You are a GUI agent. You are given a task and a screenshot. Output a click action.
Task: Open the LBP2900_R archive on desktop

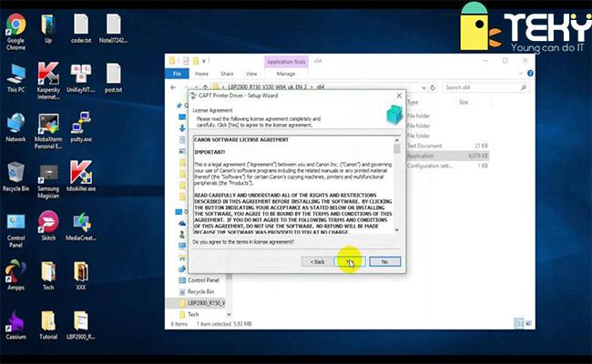(x=81, y=325)
